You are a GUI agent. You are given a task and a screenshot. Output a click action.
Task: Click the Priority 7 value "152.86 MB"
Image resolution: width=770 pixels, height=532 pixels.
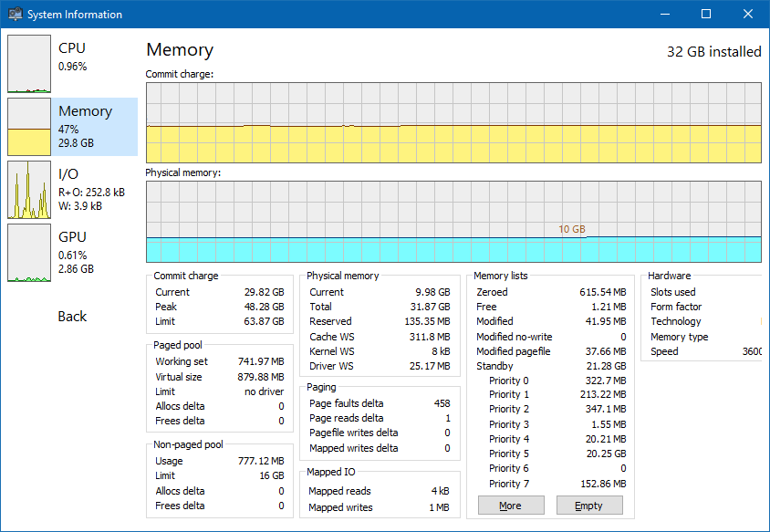coord(603,485)
